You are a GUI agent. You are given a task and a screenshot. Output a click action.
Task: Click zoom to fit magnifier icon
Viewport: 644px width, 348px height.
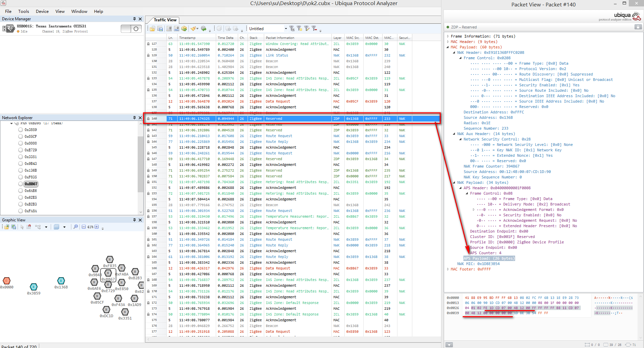tap(76, 227)
